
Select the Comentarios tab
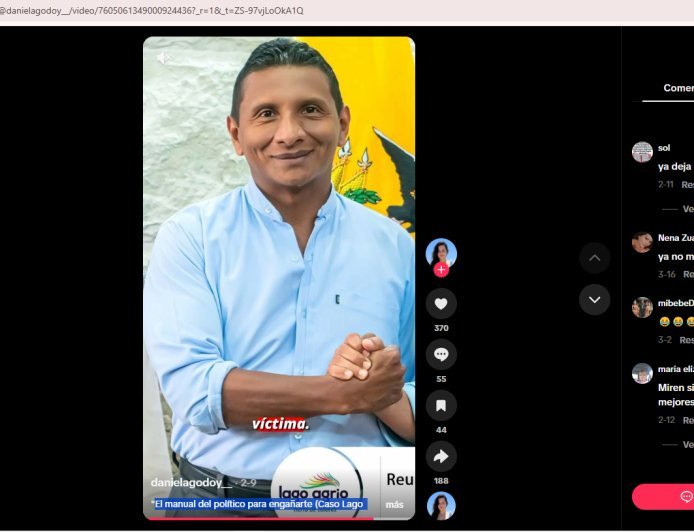click(678, 88)
